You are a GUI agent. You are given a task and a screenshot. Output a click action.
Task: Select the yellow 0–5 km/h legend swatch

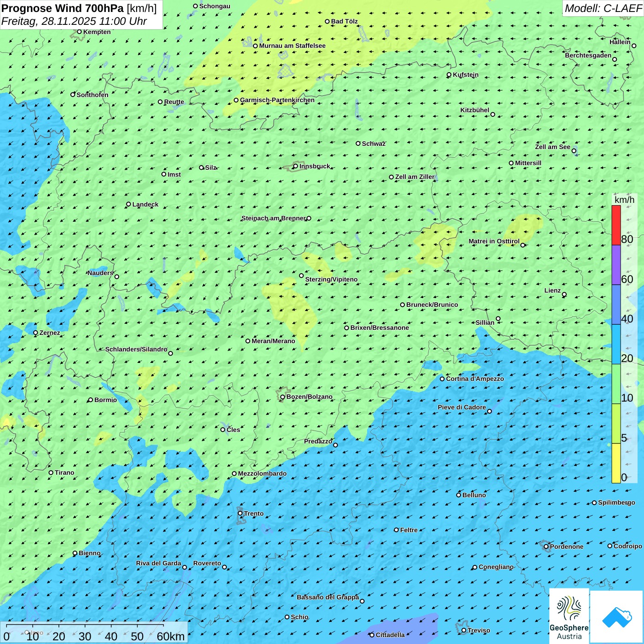(x=616, y=463)
